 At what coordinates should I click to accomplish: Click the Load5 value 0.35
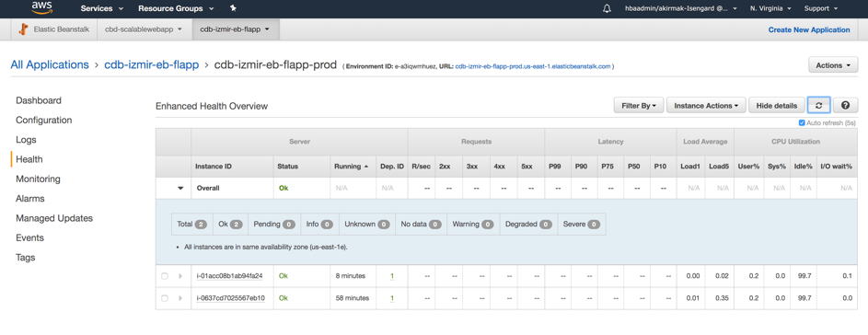(723, 298)
